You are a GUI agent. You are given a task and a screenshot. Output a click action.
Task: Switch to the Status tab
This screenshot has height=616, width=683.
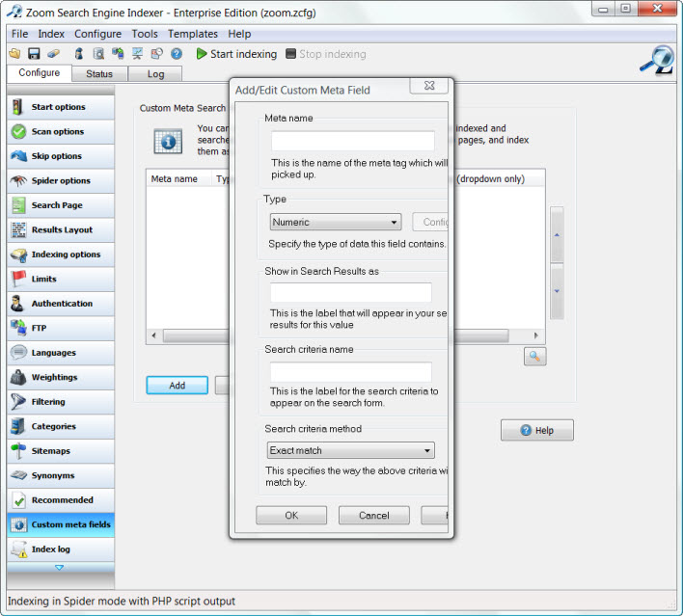tap(99, 74)
